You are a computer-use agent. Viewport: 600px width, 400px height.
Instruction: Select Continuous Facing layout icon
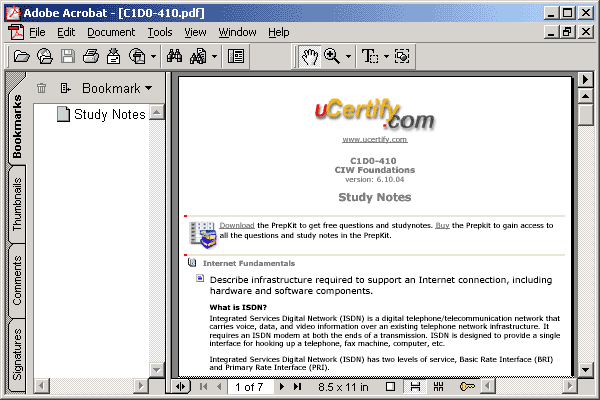click(439, 387)
